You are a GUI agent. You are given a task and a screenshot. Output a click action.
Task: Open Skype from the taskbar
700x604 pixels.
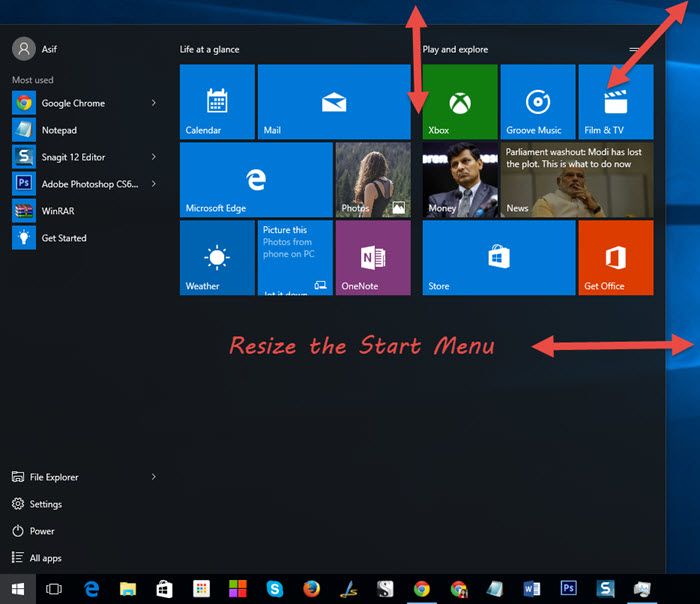(x=275, y=589)
